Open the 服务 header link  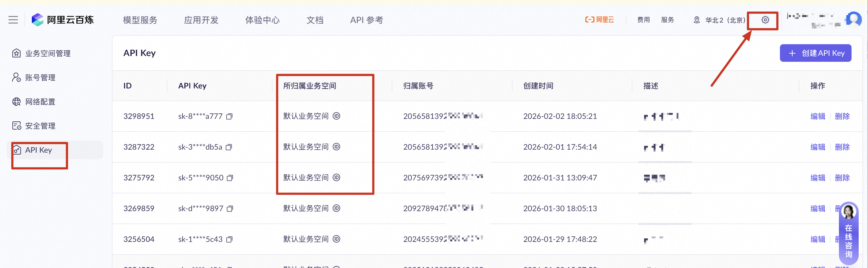tap(667, 20)
